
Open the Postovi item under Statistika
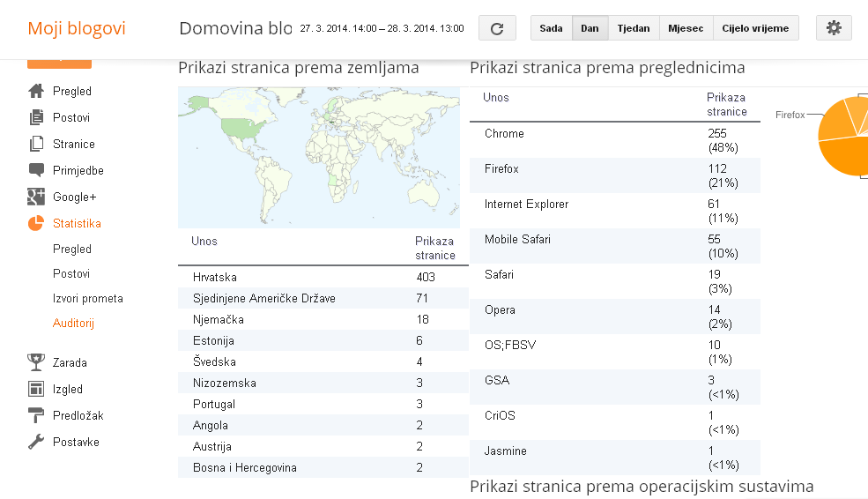coord(70,273)
